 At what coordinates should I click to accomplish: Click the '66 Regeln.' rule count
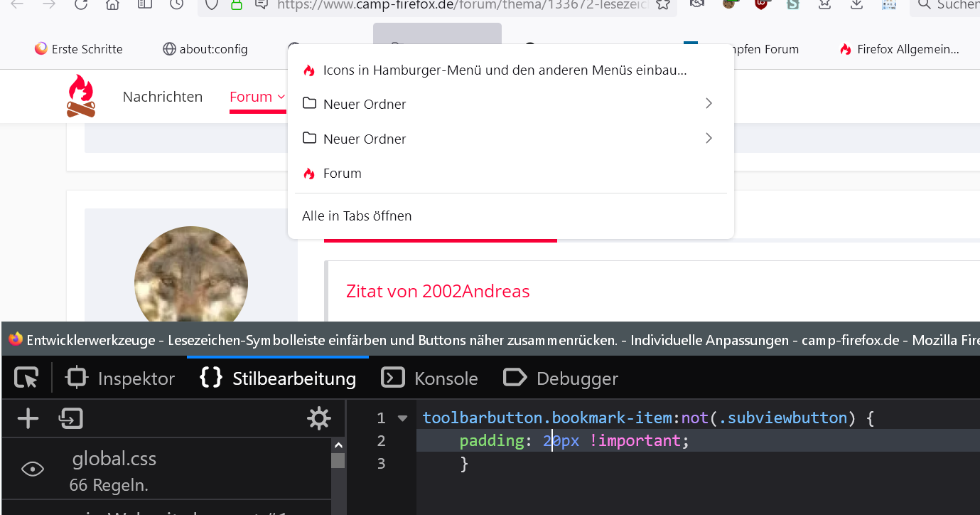[109, 486]
